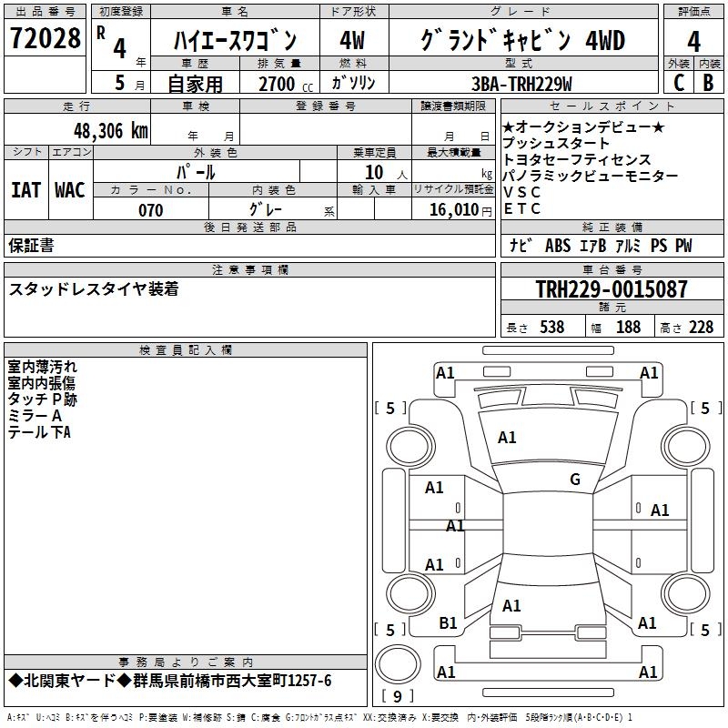Click B1 damage mark on car diagram
Viewport: 728px width, 728px height.
(448, 623)
